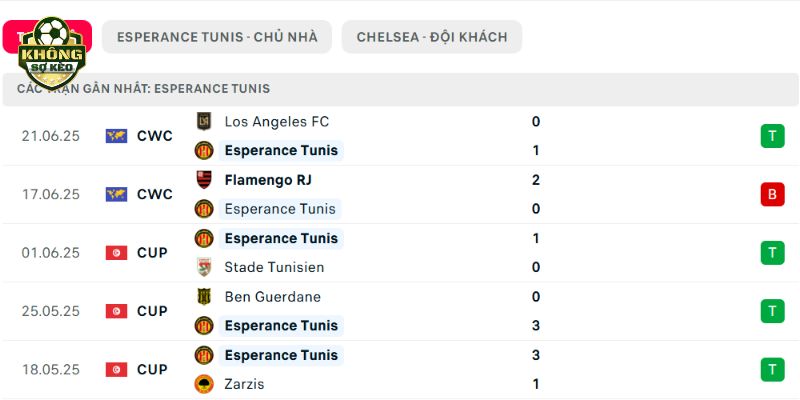Image resolution: width=800 pixels, height=400 pixels.
Task: Click the Không Sợ Kèo football logo
Action: click(x=51, y=53)
